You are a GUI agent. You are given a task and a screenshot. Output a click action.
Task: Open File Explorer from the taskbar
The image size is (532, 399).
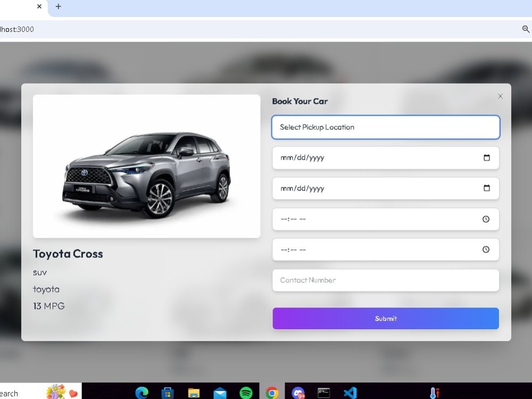tap(194, 393)
